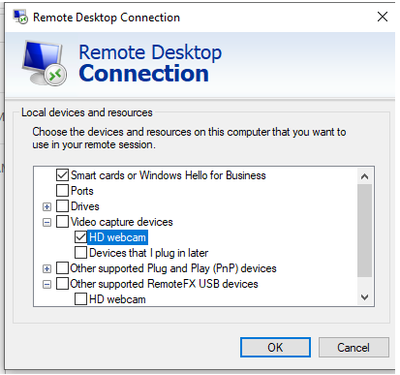Click OK to confirm device selection
Screen dimensions: 400x375
(275, 347)
